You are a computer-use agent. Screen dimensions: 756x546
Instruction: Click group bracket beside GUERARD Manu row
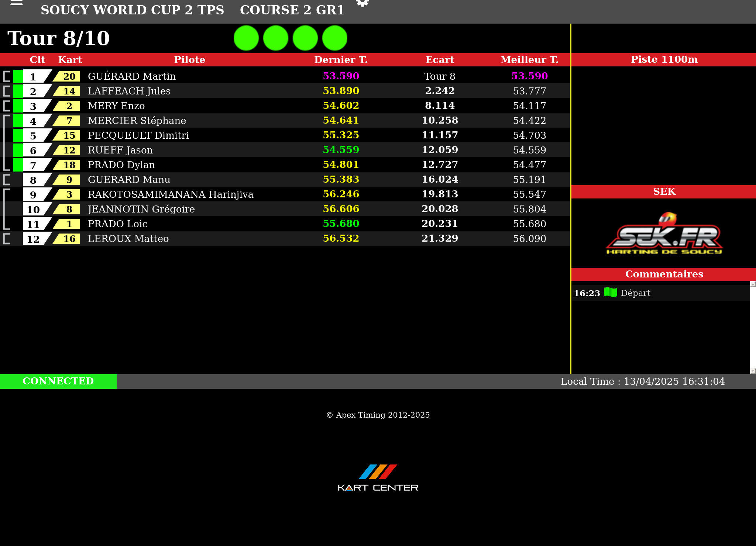[6, 180]
